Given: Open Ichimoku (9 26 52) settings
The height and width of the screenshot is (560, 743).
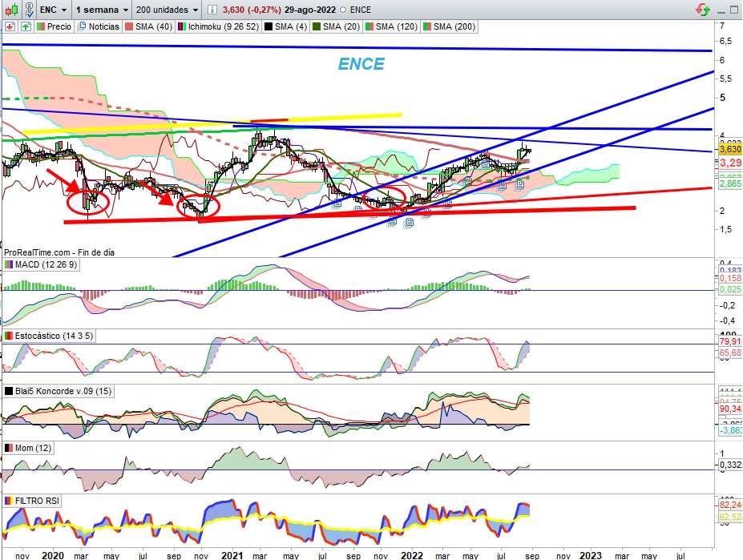Looking at the screenshot, I should (219, 26).
